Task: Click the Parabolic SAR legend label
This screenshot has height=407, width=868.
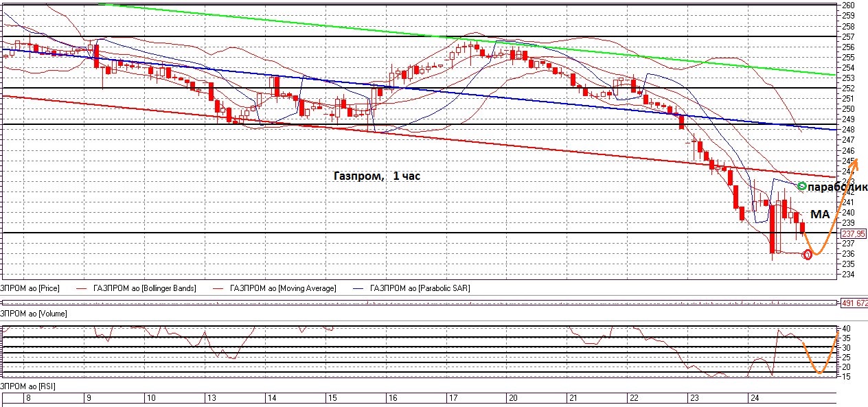Action: click(x=420, y=288)
